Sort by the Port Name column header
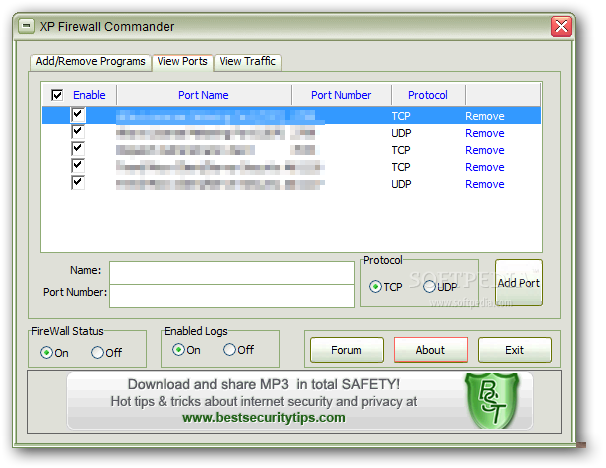 click(x=203, y=95)
